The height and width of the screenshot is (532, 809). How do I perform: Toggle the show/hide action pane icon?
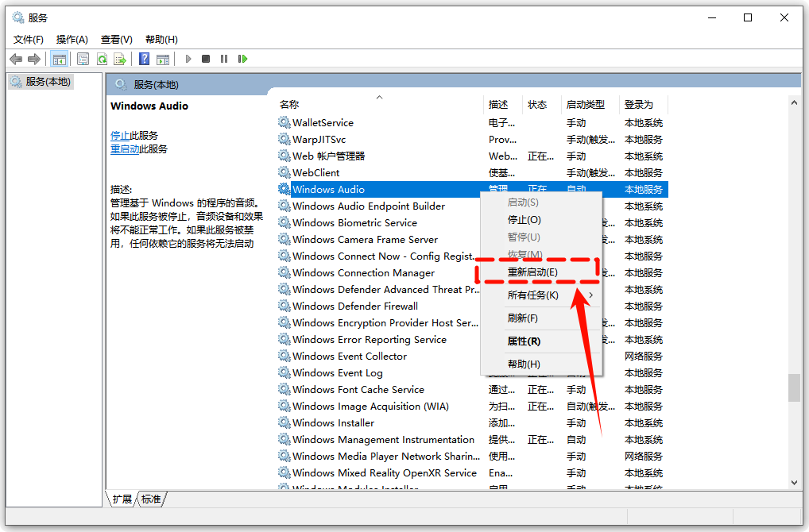(163, 60)
